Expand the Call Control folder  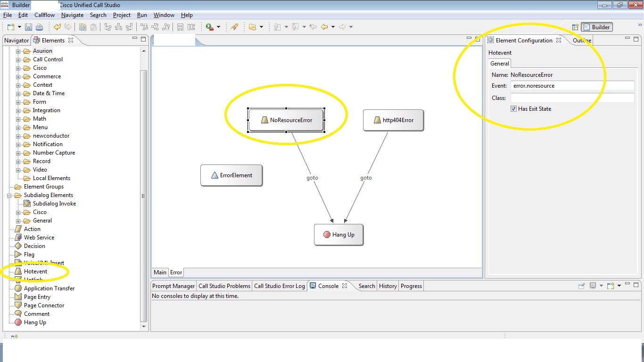[x=18, y=59]
